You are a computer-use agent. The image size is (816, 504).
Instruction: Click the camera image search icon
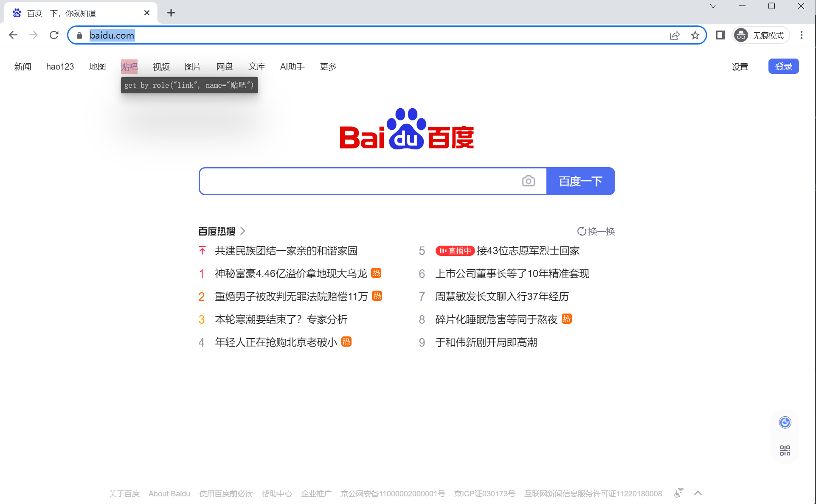(x=528, y=181)
